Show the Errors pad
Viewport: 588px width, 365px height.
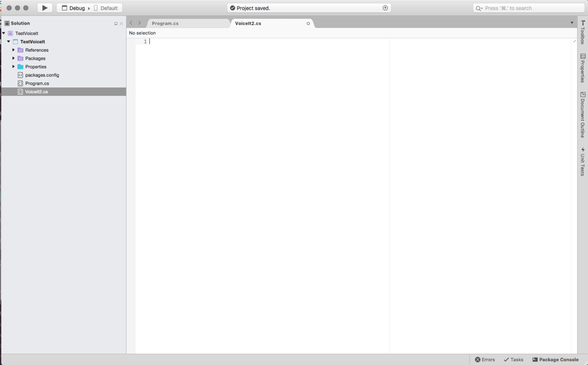click(485, 359)
